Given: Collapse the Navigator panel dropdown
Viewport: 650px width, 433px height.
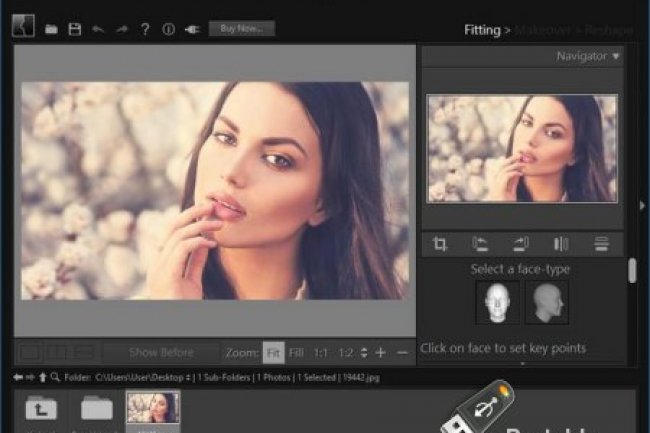Looking at the screenshot, I should 616,57.
